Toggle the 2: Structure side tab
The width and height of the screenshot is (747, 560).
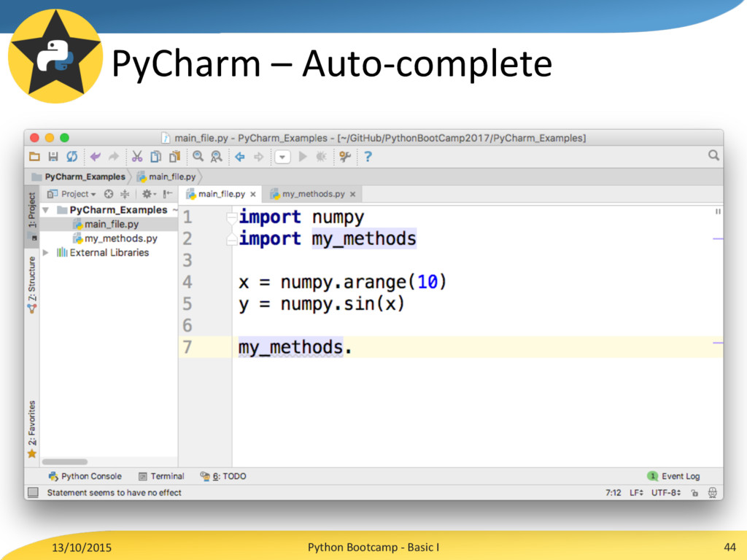coord(32,284)
